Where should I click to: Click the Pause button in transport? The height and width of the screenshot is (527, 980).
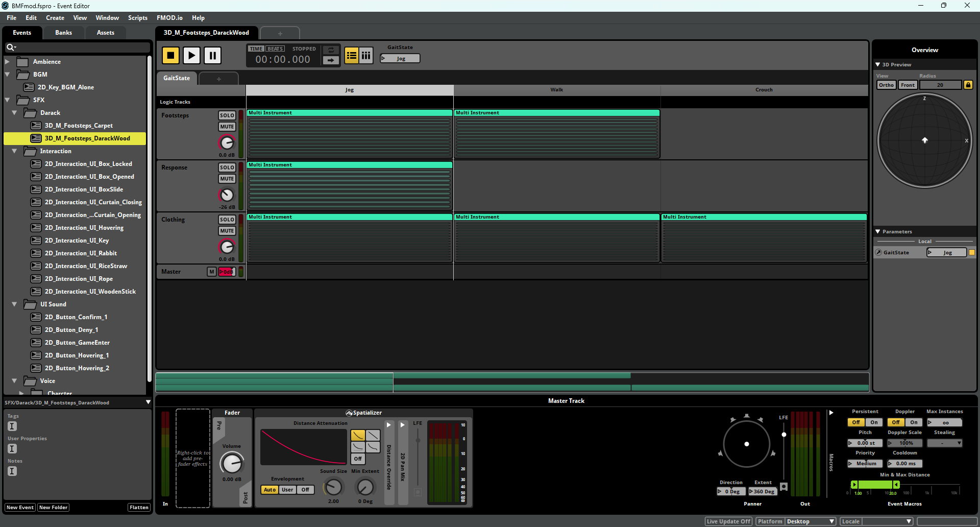(x=212, y=55)
